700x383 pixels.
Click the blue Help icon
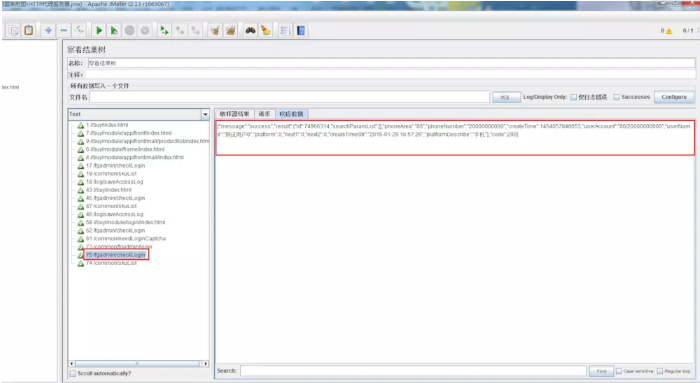coord(301,30)
